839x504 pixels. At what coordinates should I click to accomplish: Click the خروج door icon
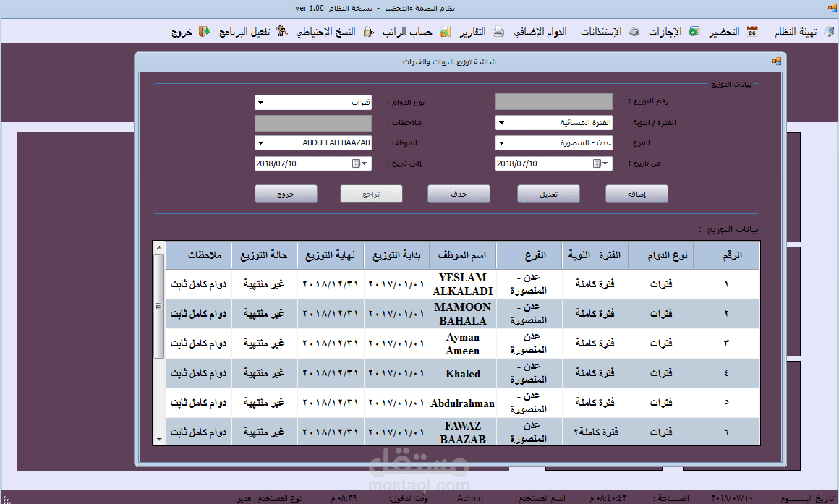[205, 32]
